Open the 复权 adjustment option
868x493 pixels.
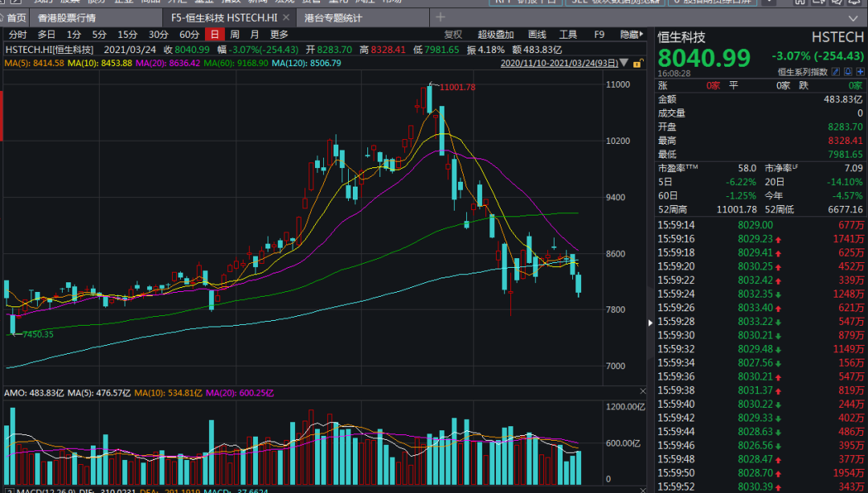coord(452,35)
